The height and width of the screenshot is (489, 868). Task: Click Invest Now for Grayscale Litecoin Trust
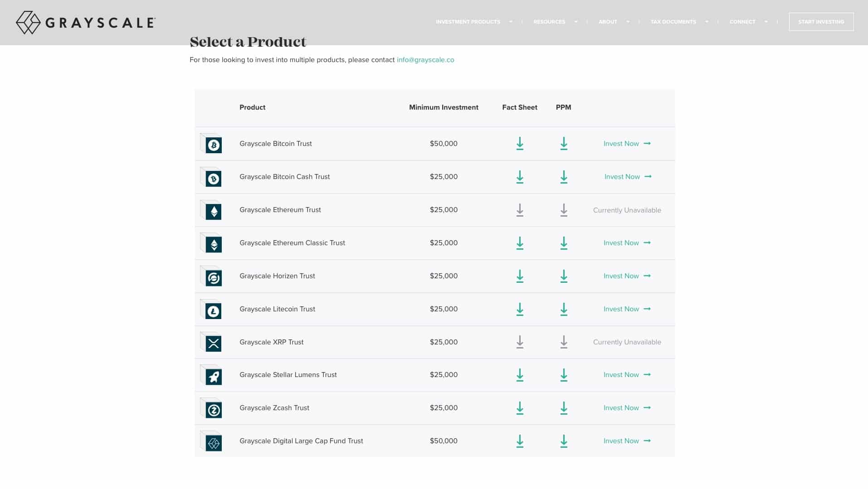[626, 309]
